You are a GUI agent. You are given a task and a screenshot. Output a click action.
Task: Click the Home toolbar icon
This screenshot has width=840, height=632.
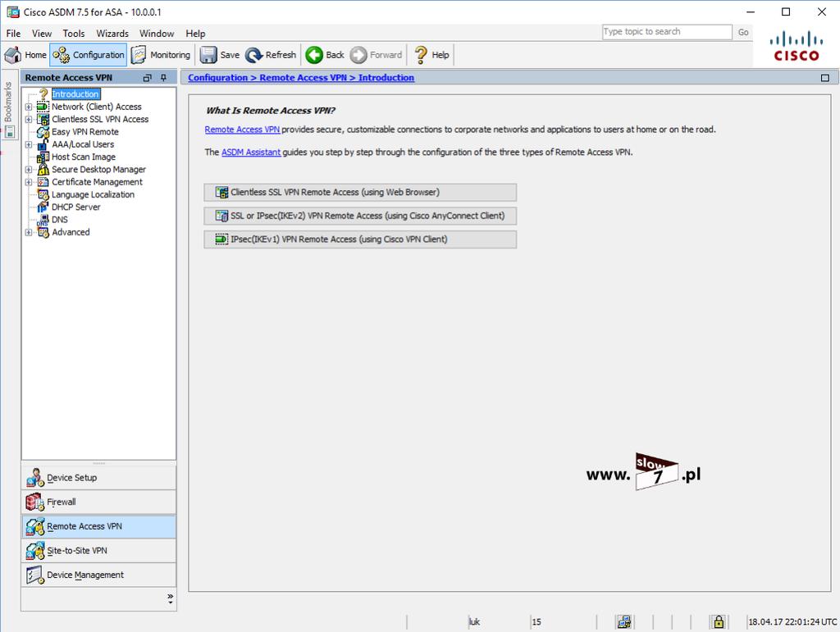(25, 55)
